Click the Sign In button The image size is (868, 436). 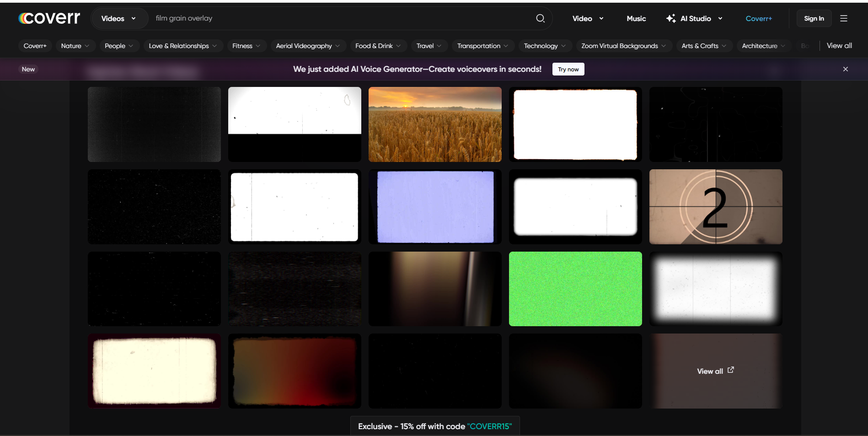click(814, 18)
